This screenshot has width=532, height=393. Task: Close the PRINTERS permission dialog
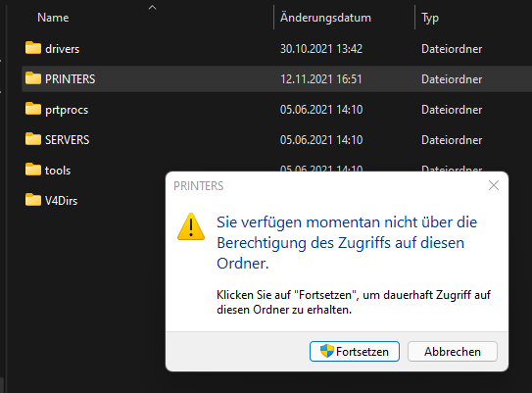point(494,185)
